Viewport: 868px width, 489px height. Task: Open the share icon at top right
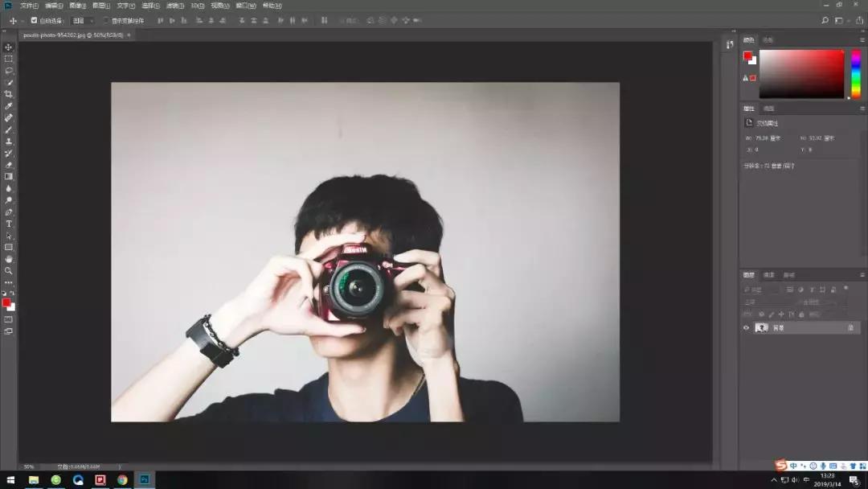tap(859, 20)
